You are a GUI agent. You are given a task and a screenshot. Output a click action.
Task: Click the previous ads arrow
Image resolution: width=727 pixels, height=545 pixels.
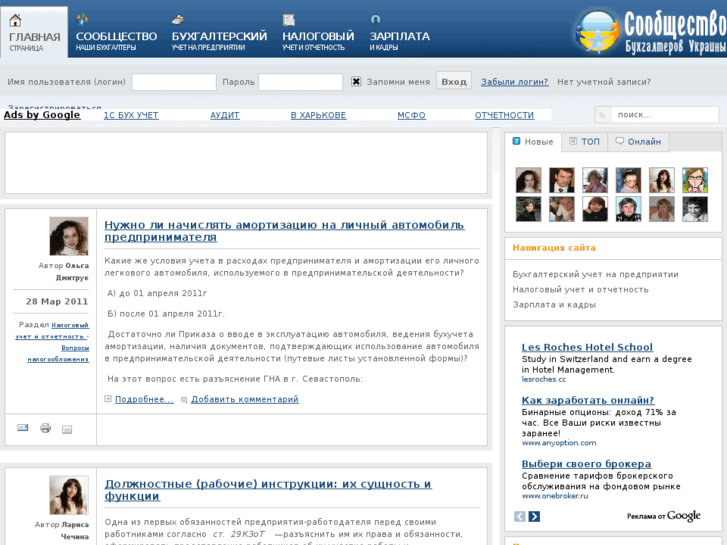[520, 516]
